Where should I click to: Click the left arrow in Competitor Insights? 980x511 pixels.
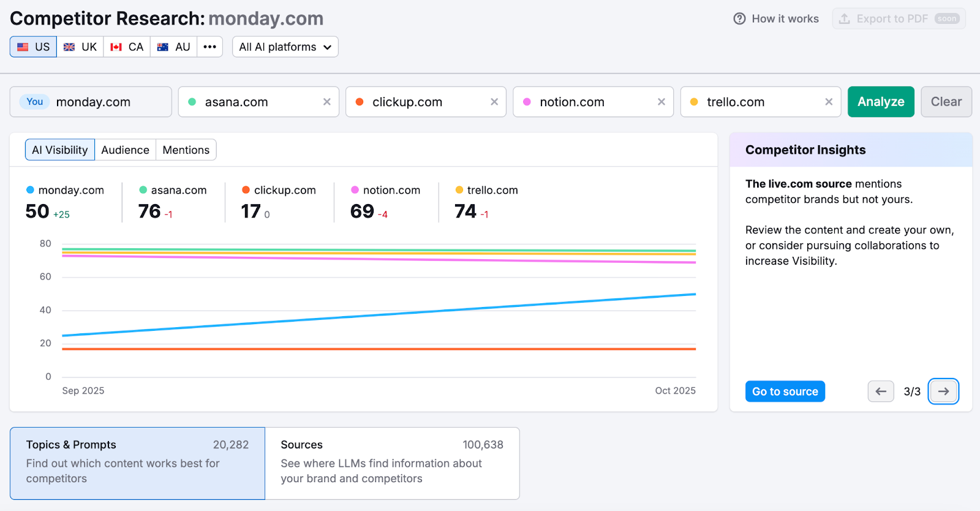881,391
